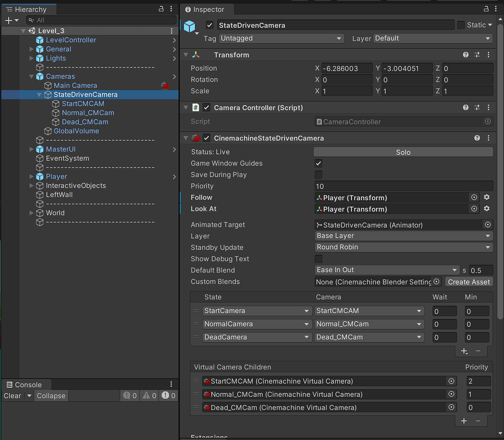Edit the Position X value field

347,68
